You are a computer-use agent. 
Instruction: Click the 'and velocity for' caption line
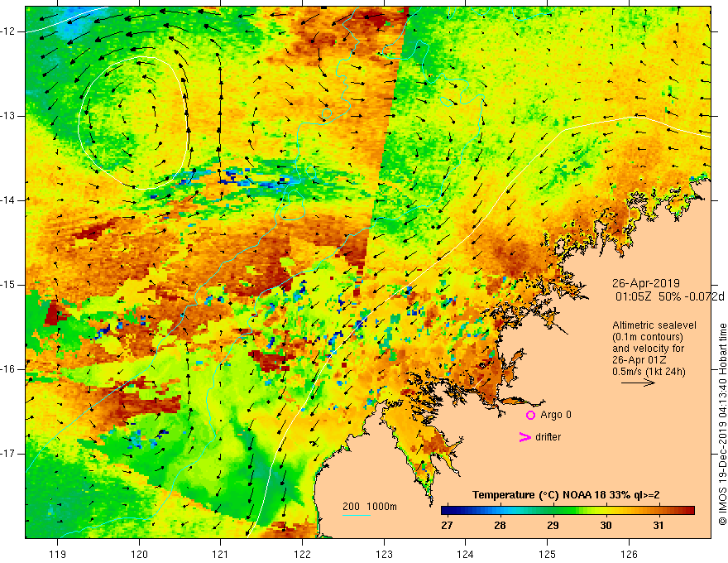(648, 349)
